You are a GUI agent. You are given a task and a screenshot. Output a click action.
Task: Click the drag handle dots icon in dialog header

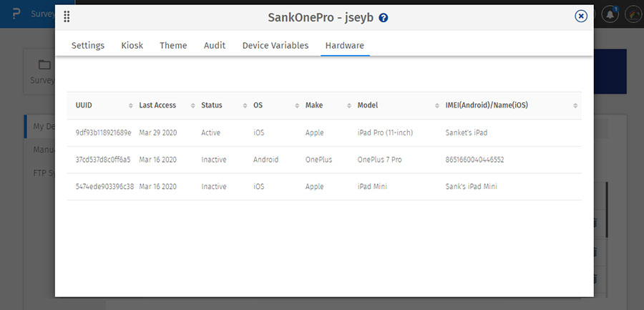(x=67, y=17)
